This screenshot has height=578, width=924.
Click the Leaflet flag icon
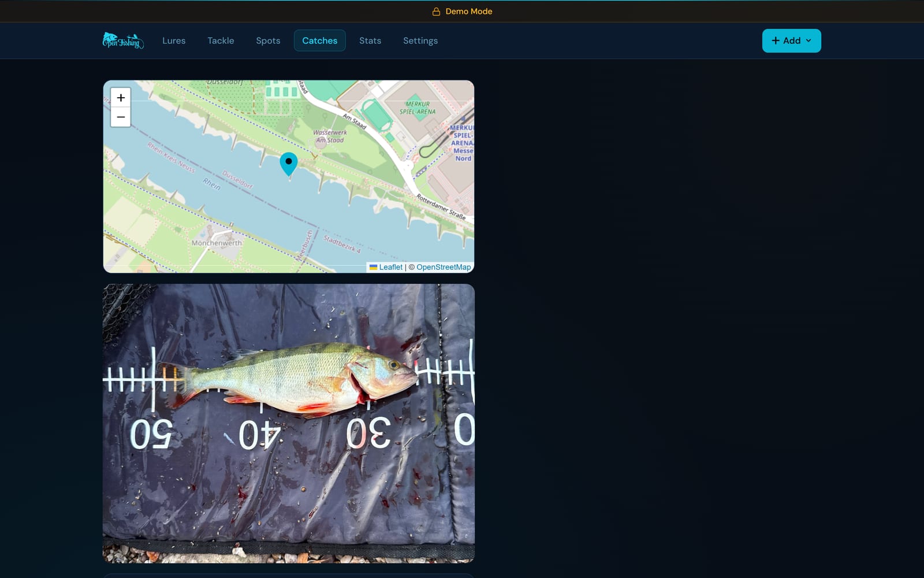click(x=374, y=267)
